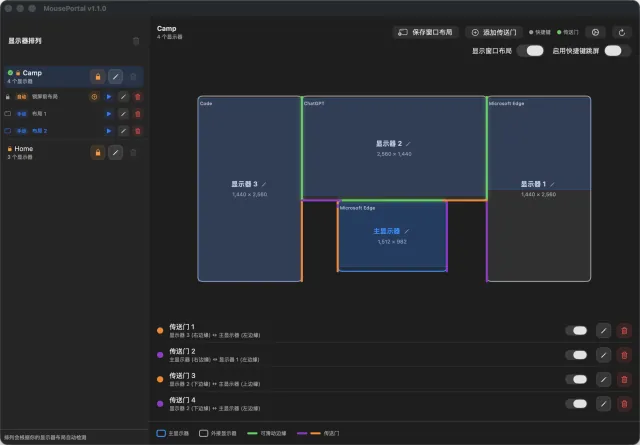
Task: Delete 传送门 1 using its red trash button
Action: [x=624, y=330]
